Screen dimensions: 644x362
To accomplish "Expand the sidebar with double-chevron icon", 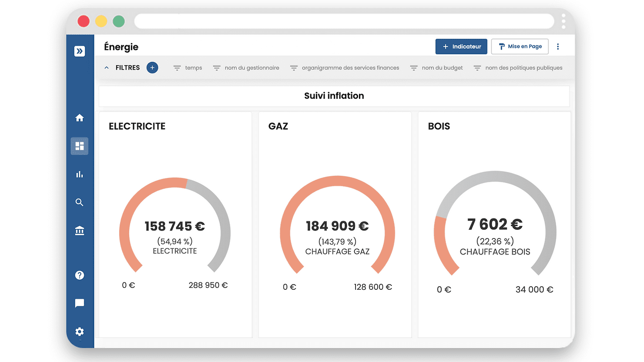I will pos(80,51).
